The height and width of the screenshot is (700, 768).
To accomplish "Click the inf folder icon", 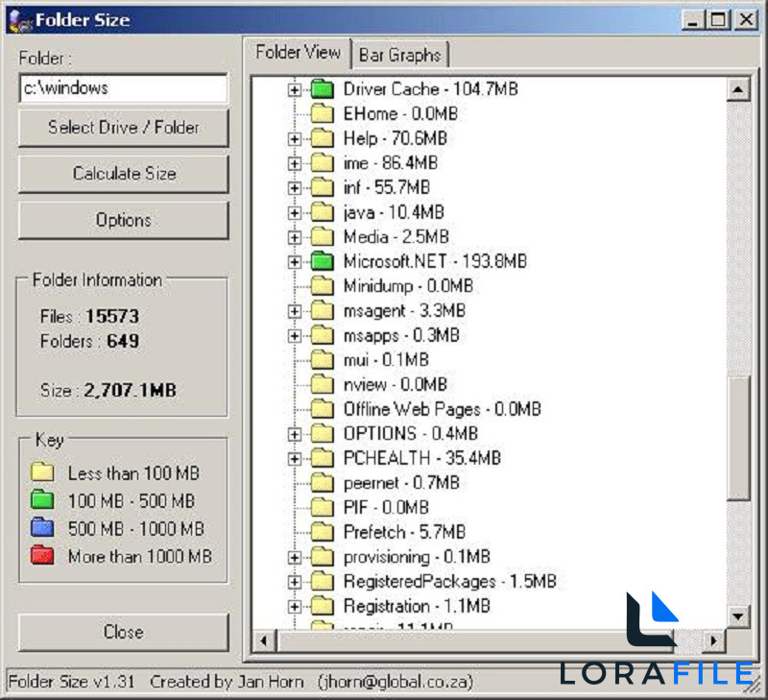I will pos(323,187).
